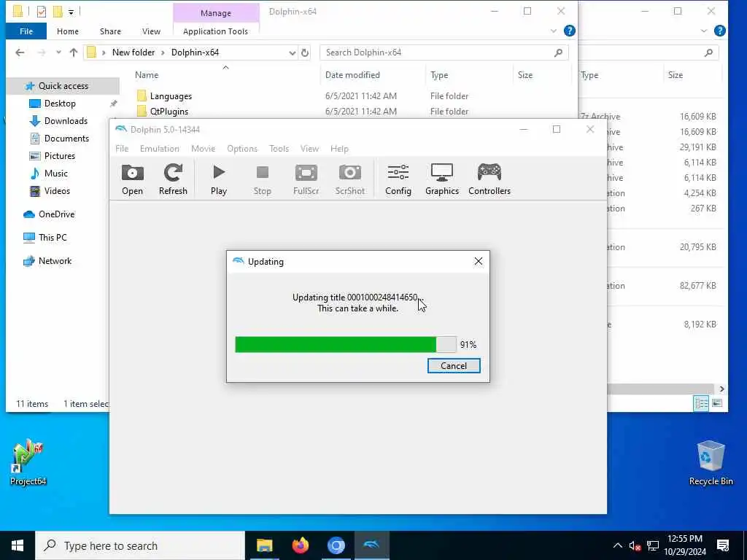
Task: Open Downloads in the navigation pane
Action: 66,121
